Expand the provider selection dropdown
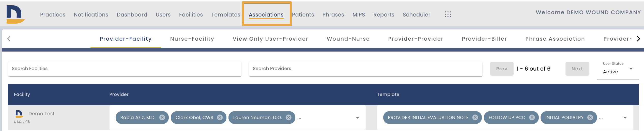Viewport: 644px width, 131px height. tap(358, 118)
